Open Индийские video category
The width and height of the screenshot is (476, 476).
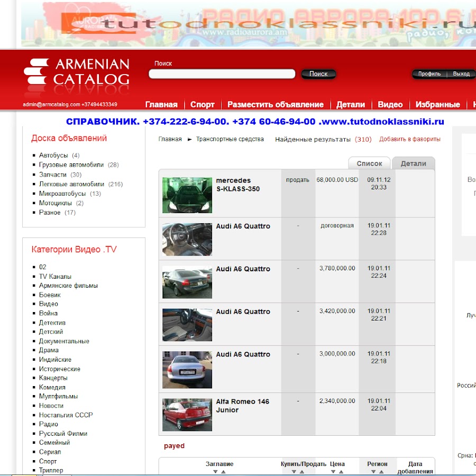(55, 360)
